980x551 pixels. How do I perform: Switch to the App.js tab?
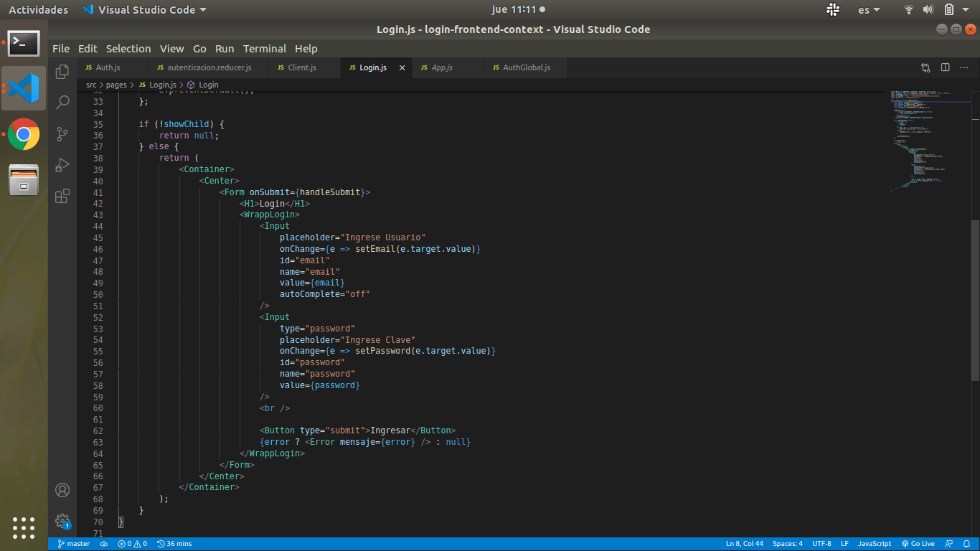click(448, 67)
